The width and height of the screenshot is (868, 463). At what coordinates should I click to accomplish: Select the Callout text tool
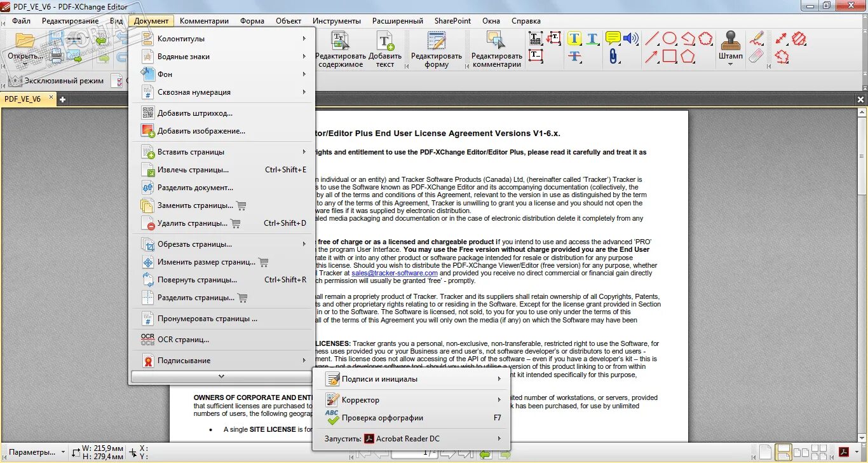(553, 39)
